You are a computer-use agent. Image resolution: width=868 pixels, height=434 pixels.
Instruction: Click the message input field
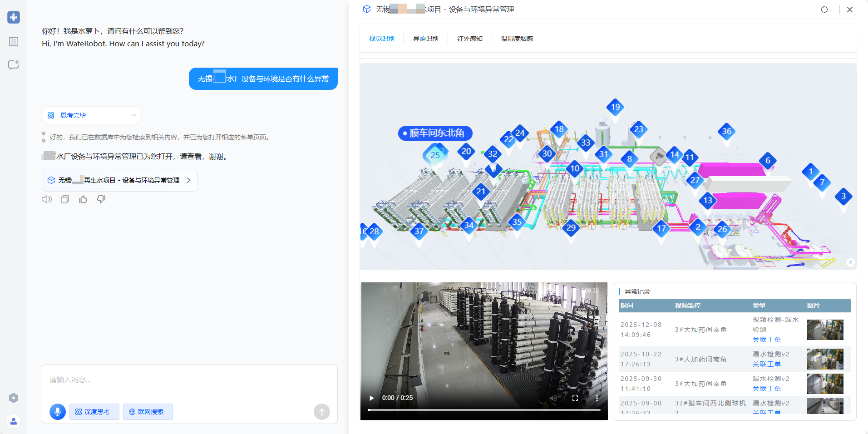point(189,380)
